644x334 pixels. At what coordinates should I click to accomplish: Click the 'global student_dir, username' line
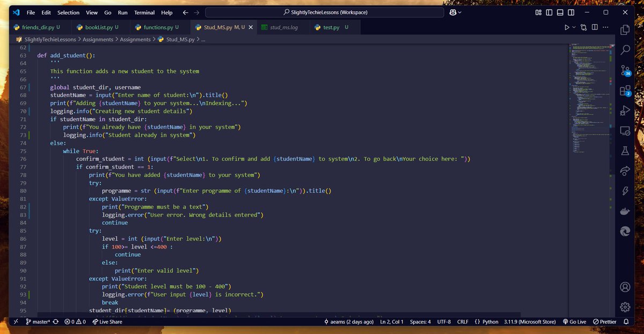[96, 87]
